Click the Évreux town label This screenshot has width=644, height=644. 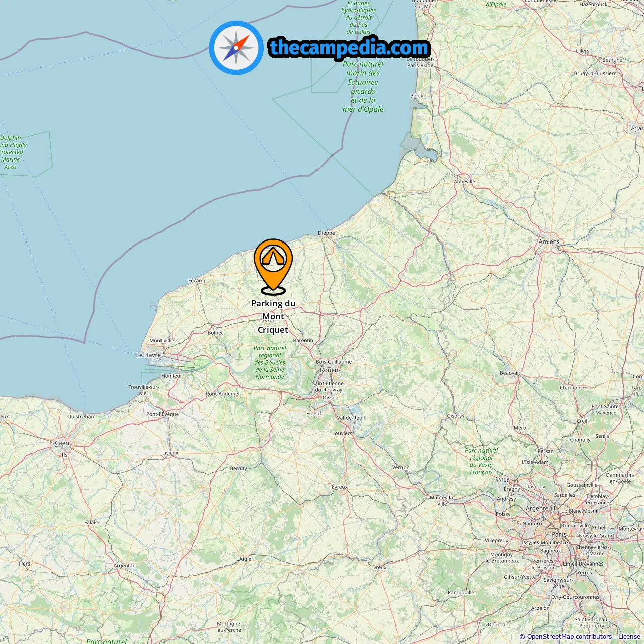[340, 487]
